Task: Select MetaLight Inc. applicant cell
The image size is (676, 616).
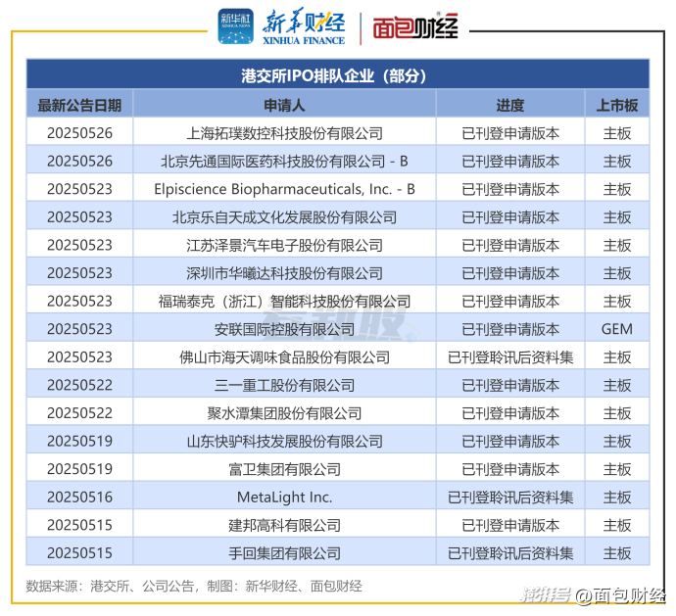Action: 284,498
